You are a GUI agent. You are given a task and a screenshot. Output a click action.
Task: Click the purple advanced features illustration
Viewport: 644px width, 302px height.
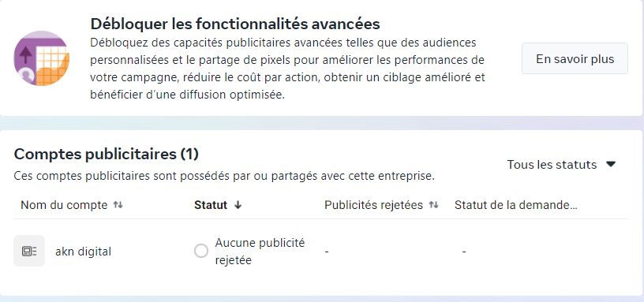point(42,58)
